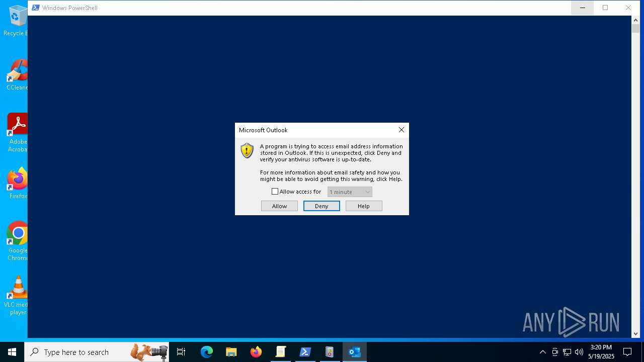Close the Microsoft Outlook dialog
Viewport: 644px width, 362px height.
(401, 130)
